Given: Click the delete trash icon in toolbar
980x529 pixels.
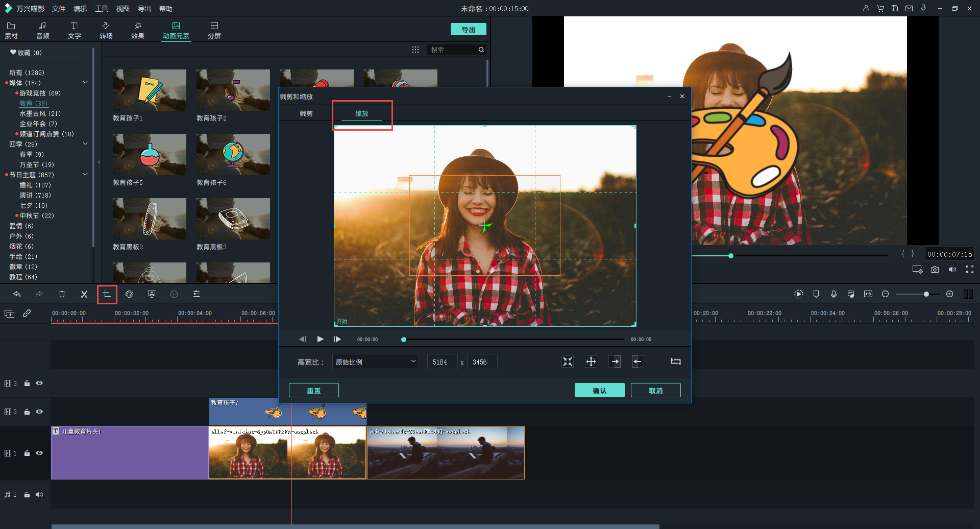Looking at the screenshot, I should coord(62,294).
